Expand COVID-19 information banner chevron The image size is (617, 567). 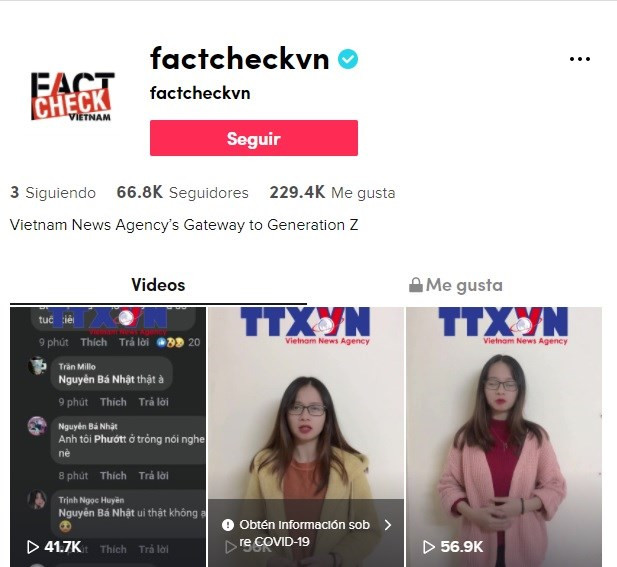coord(388,525)
